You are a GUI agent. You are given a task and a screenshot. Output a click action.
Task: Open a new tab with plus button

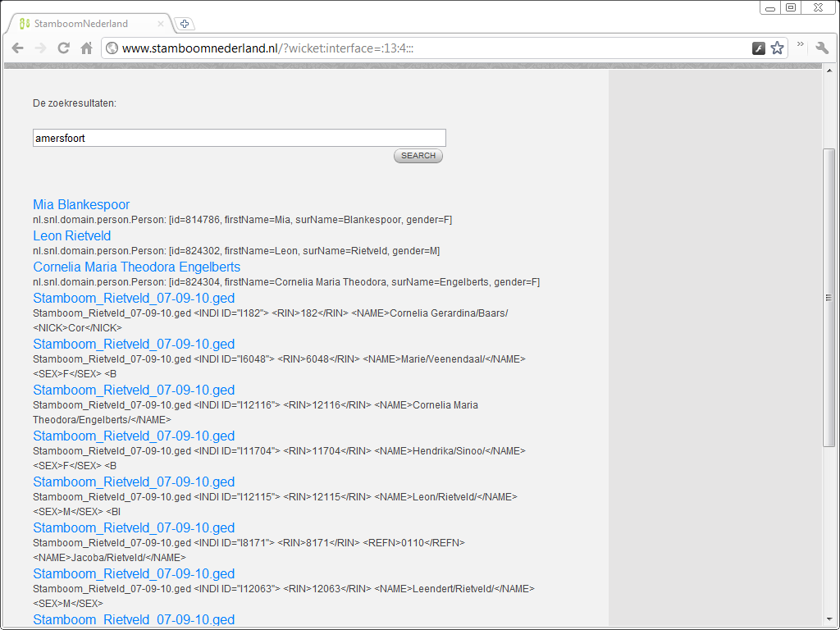point(185,24)
